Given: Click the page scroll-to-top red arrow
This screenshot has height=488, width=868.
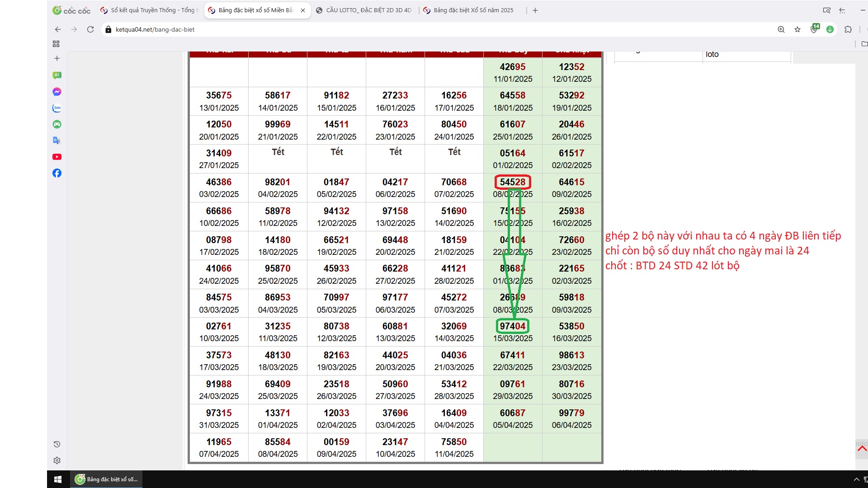Looking at the screenshot, I should coord(862,449).
